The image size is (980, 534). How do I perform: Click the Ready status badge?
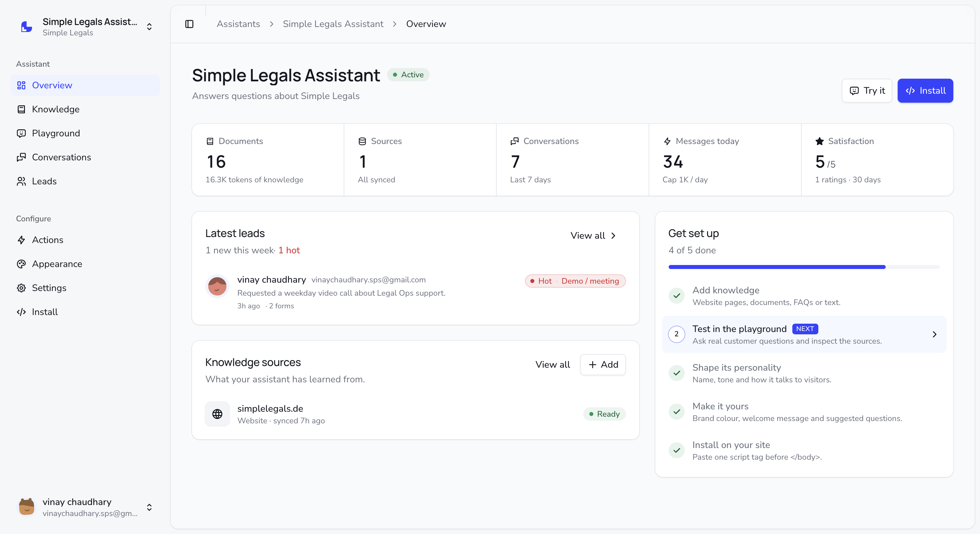pyautogui.click(x=604, y=414)
